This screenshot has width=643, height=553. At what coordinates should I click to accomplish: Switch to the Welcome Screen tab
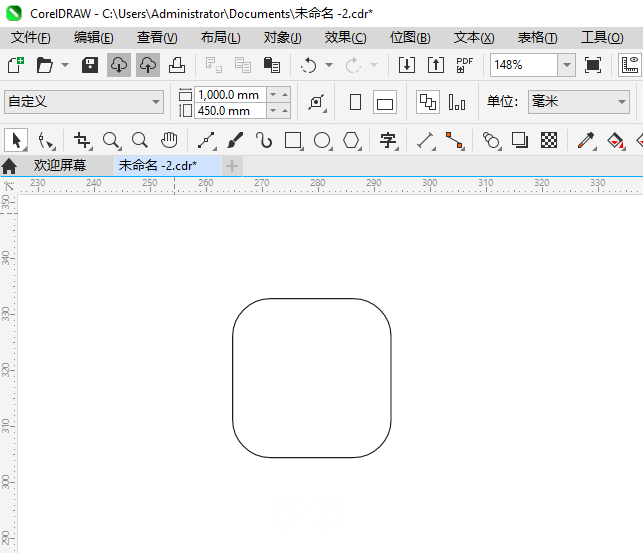[60, 166]
